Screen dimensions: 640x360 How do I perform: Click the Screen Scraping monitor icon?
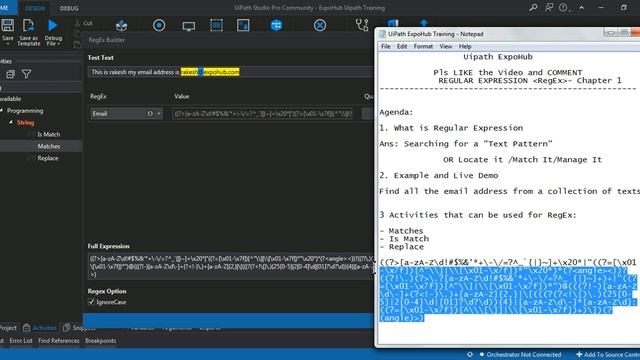click(x=189, y=26)
